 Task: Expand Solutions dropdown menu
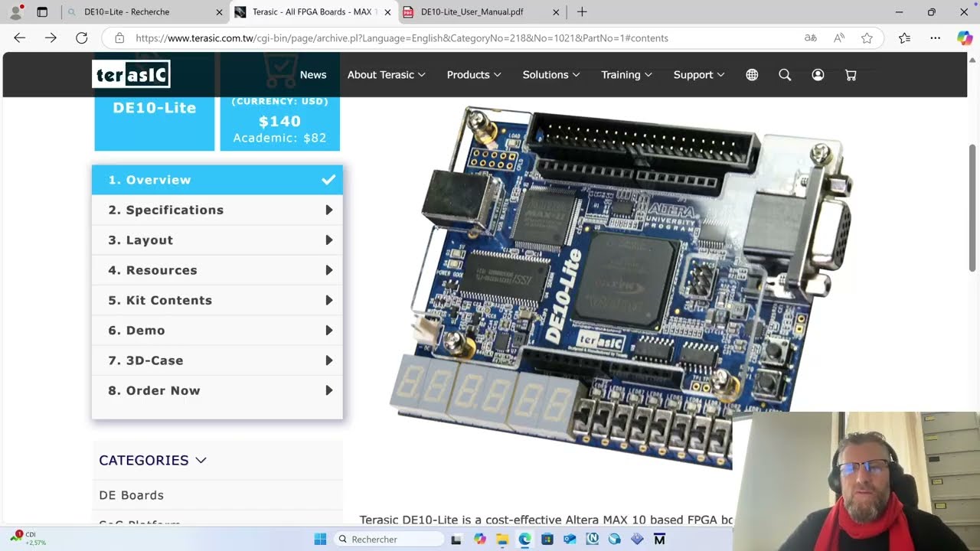click(551, 74)
